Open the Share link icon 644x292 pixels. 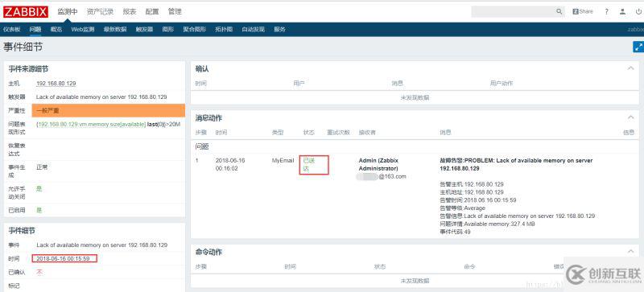[582, 11]
